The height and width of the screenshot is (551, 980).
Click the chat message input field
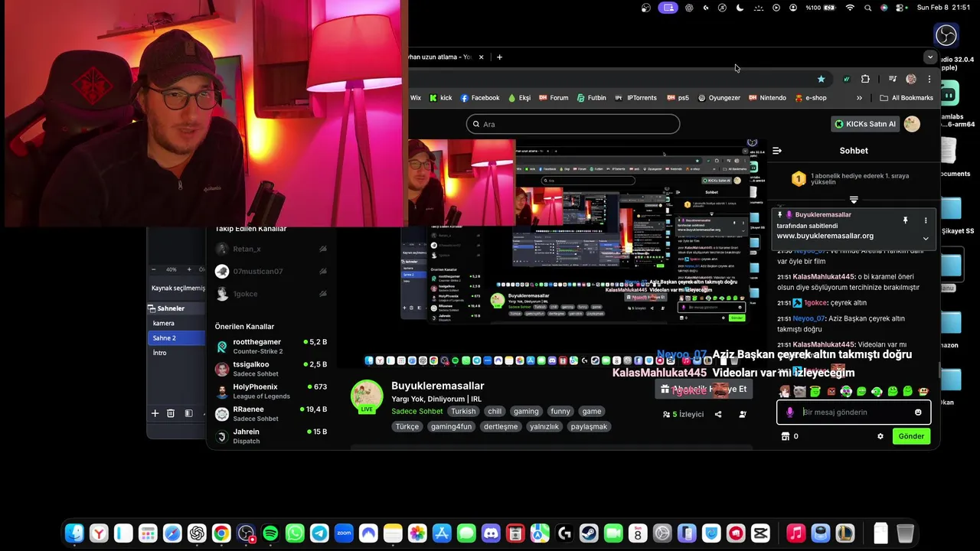click(x=854, y=412)
